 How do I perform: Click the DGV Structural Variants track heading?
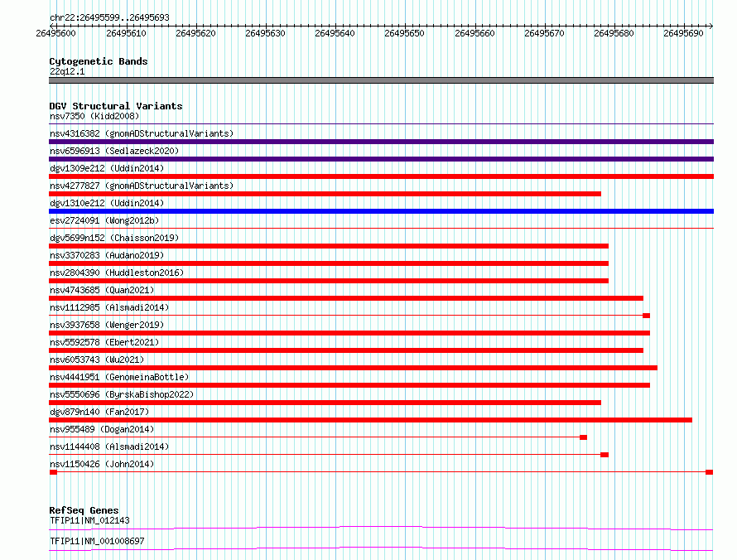point(116,106)
